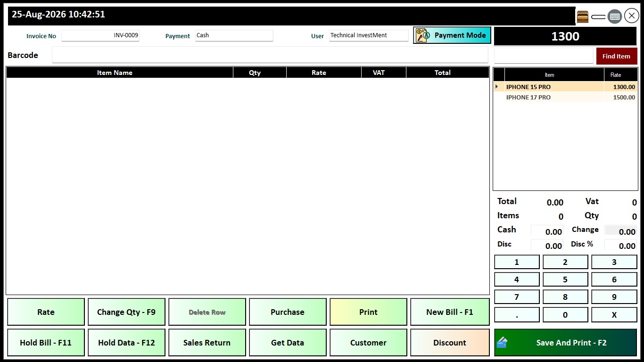This screenshot has width=644, height=362.
Task: Click the Print button
Action: coord(369,312)
